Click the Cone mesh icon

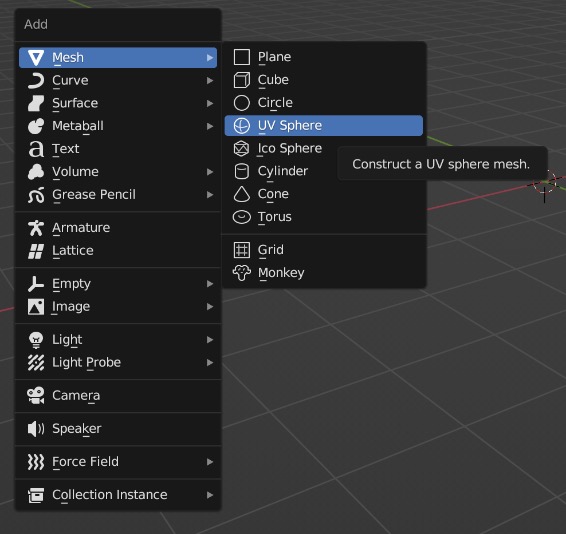coord(241,194)
